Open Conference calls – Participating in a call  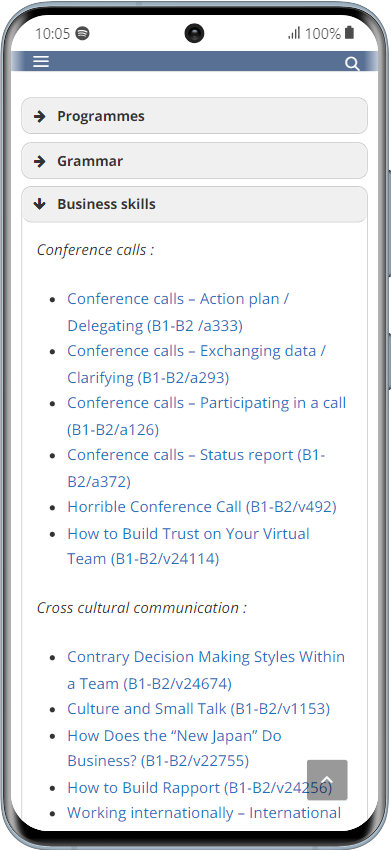(x=207, y=416)
